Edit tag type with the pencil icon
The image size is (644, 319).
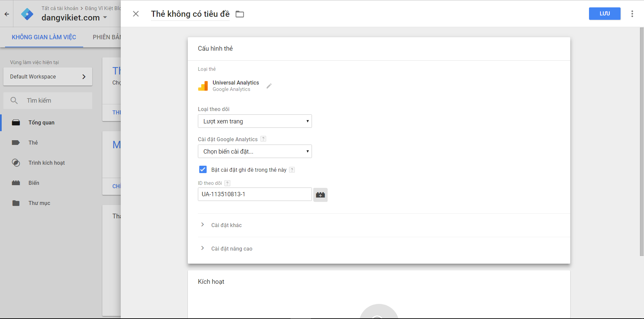[x=269, y=86]
